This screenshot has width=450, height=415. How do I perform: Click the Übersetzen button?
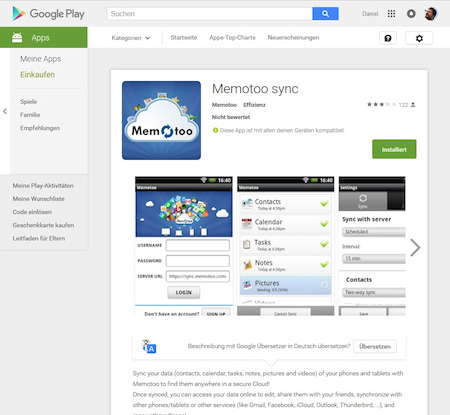(375, 346)
